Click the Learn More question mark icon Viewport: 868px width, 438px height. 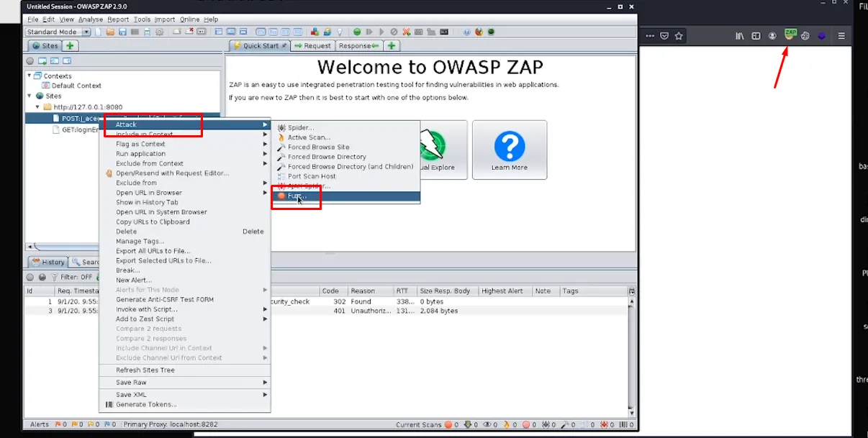click(509, 146)
